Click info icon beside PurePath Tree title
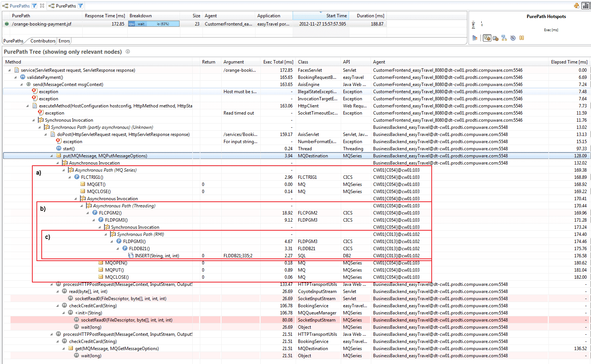 [128, 51]
